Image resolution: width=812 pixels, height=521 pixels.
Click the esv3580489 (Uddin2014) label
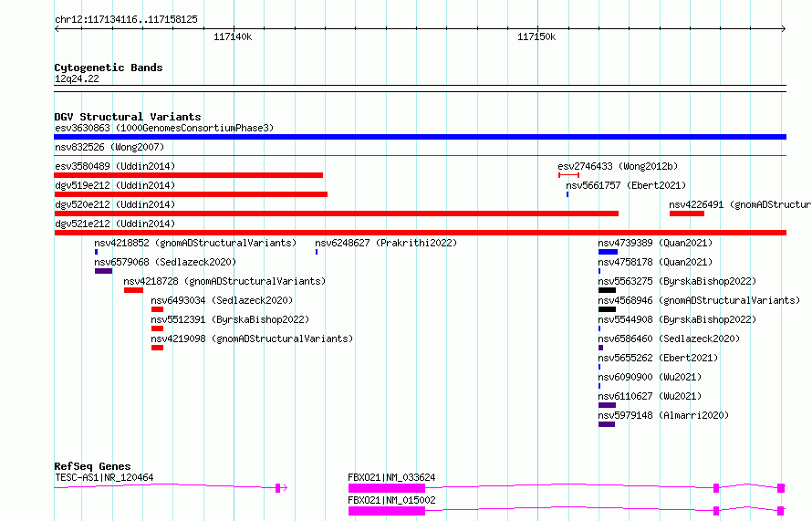coord(115,166)
